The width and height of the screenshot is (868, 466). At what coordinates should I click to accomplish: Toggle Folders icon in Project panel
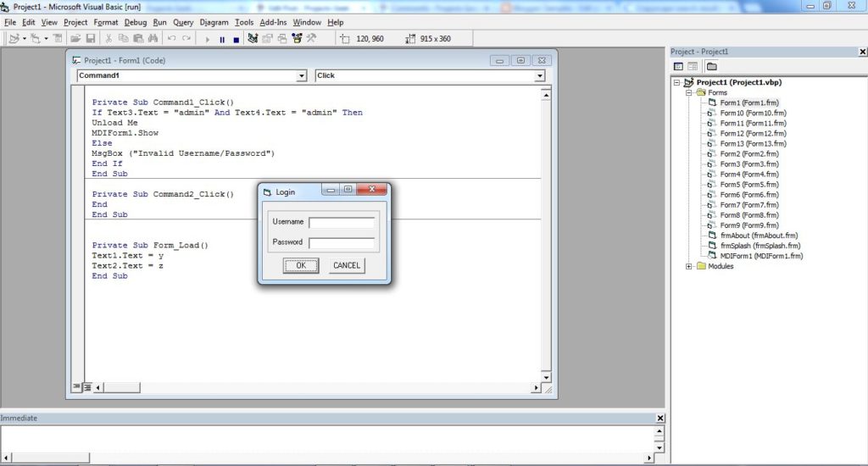712,66
